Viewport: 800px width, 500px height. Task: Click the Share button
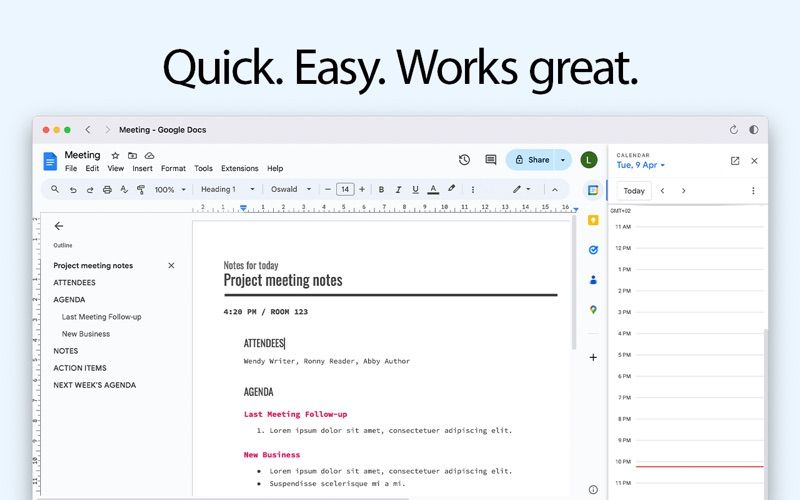pos(531,160)
